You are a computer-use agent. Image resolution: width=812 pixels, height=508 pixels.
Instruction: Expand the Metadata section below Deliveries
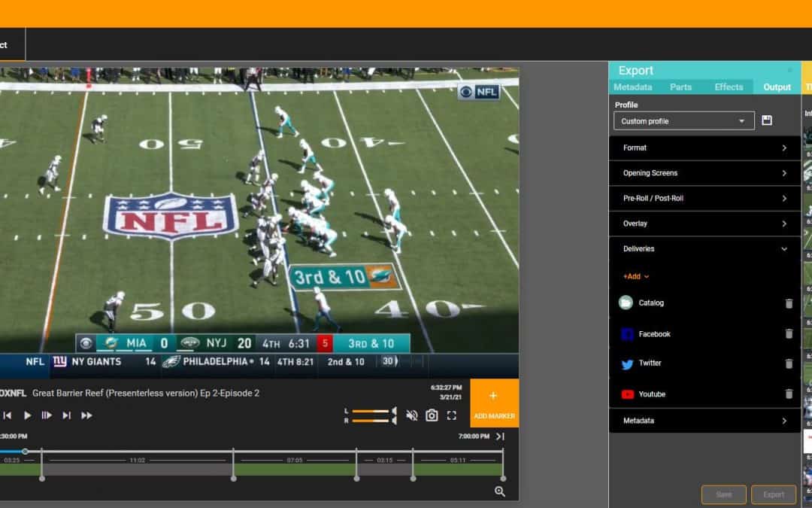[704, 421]
